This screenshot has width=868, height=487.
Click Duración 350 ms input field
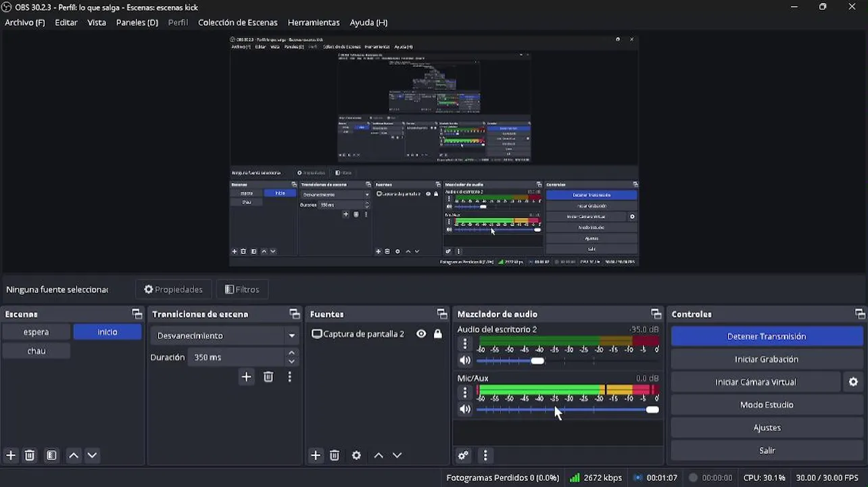[x=235, y=357]
